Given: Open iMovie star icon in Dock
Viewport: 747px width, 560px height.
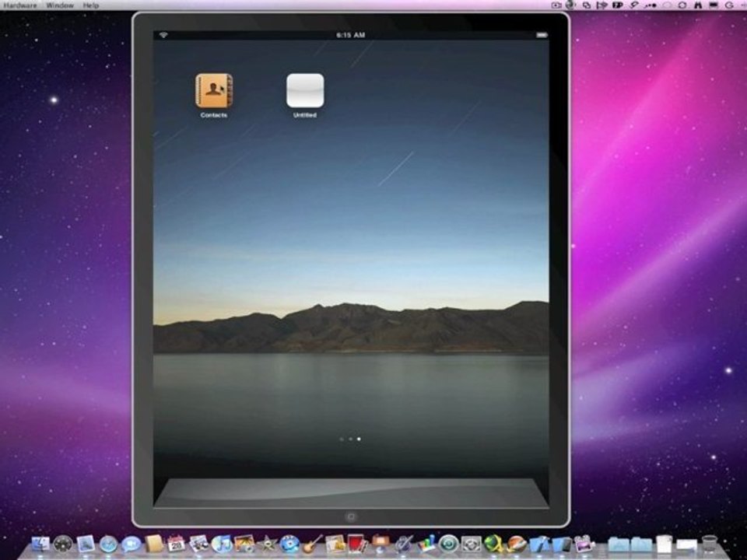Looking at the screenshot, I should (267, 544).
